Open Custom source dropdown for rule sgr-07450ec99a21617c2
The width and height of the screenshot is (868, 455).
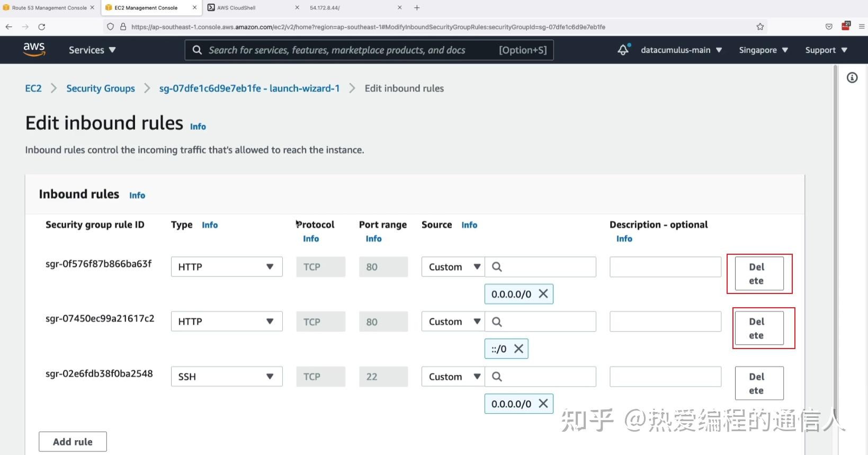[453, 322]
